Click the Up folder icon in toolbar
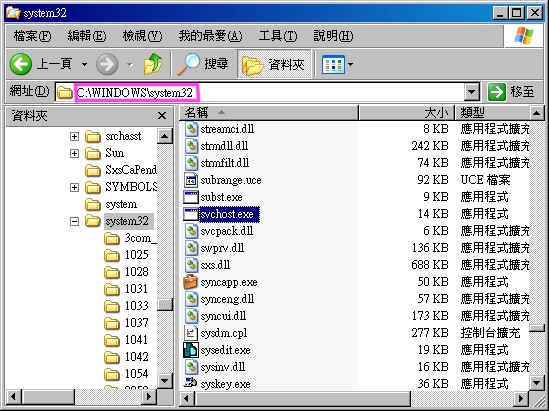 click(153, 64)
